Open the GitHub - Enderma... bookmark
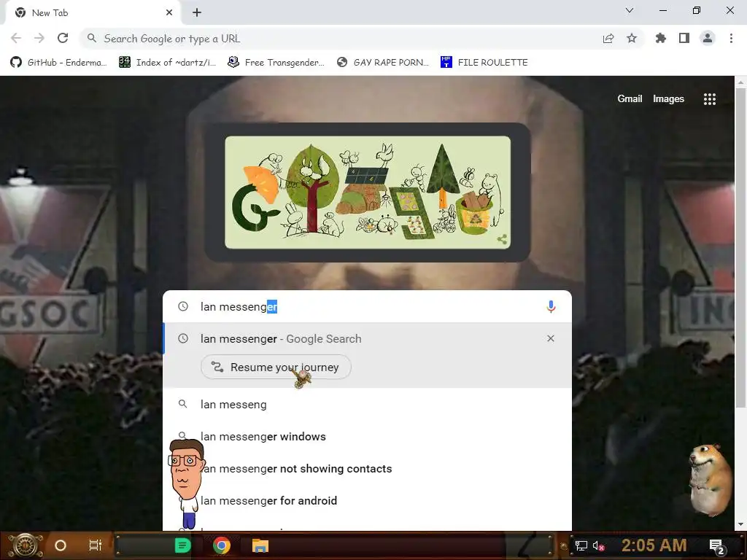The image size is (747, 560). [58, 63]
